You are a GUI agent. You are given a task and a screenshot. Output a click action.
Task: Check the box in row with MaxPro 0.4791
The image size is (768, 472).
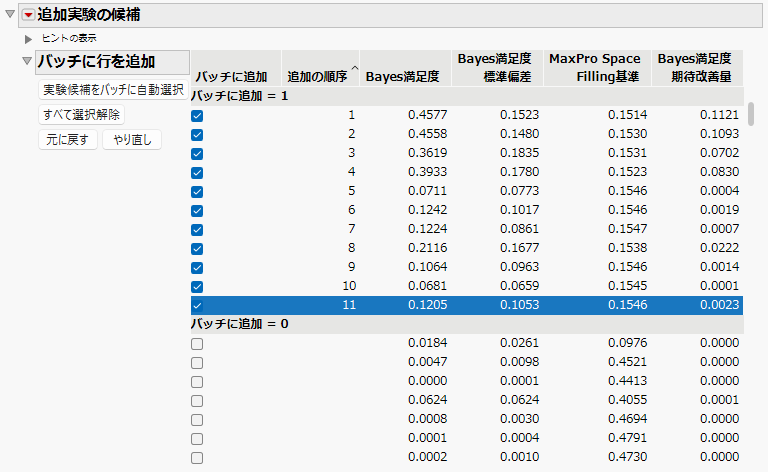click(197, 439)
